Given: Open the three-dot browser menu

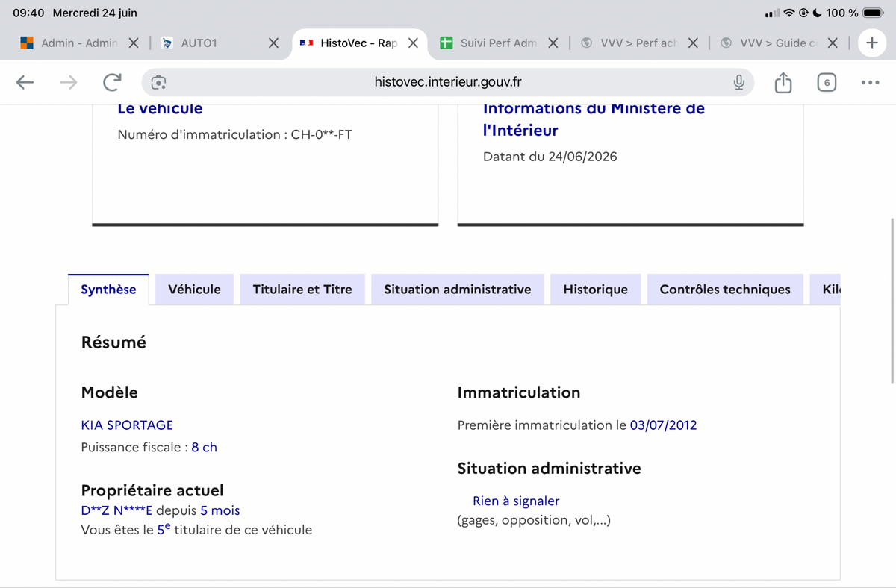Looking at the screenshot, I should (870, 82).
